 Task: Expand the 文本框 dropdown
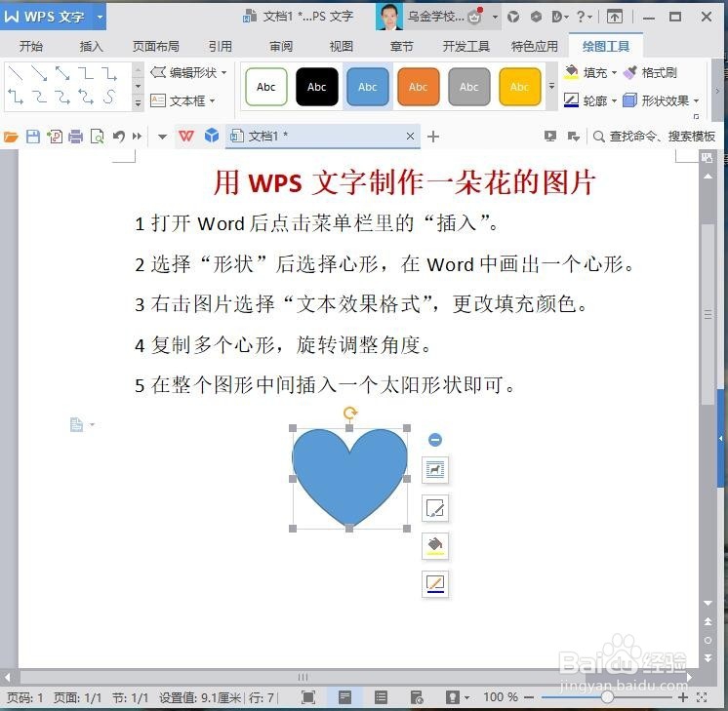212,100
